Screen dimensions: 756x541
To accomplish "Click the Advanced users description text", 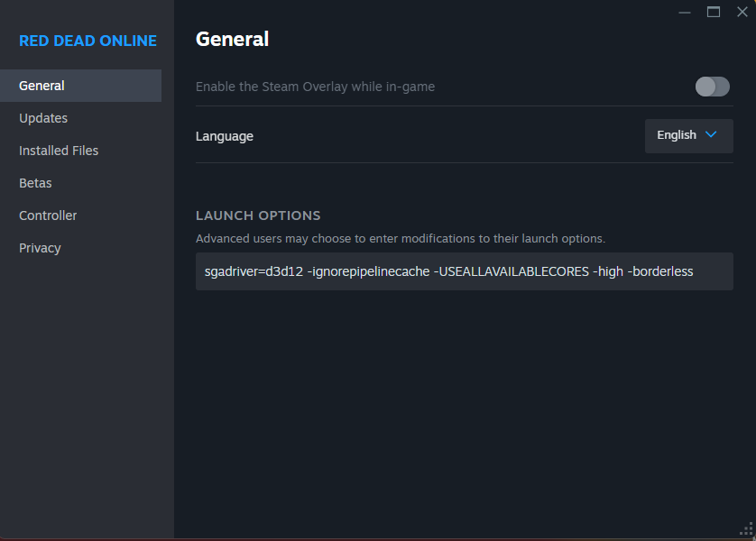I will (400, 239).
